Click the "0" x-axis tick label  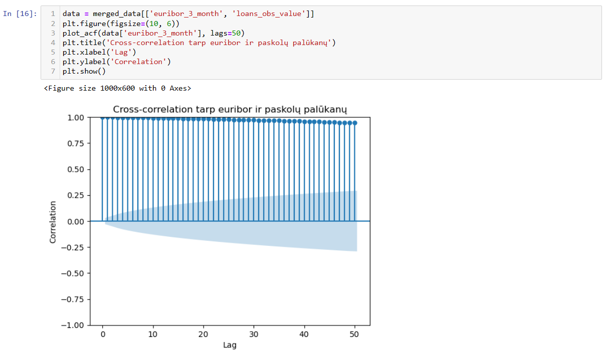pyautogui.click(x=103, y=334)
